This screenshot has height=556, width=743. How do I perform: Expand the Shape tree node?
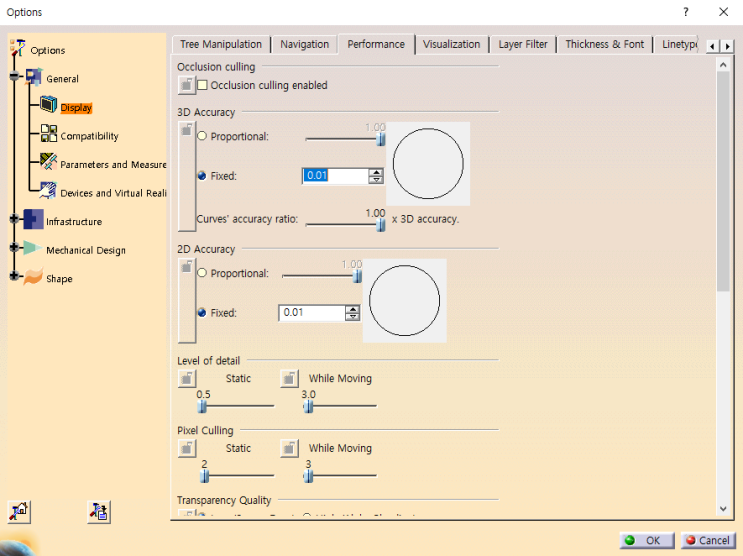(x=14, y=275)
